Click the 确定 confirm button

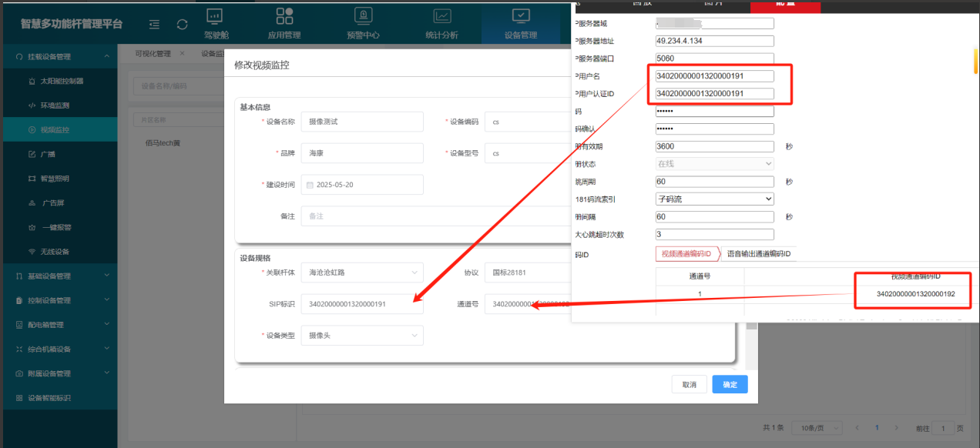tap(729, 384)
